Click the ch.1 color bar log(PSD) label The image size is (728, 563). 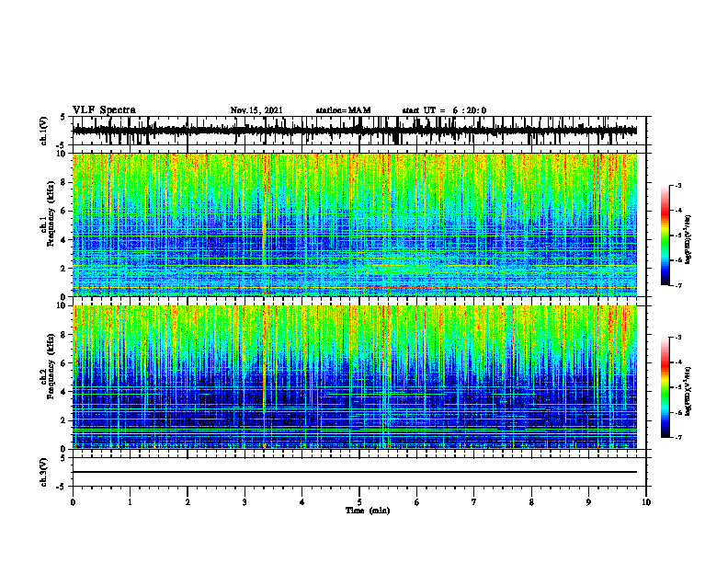(x=688, y=240)
